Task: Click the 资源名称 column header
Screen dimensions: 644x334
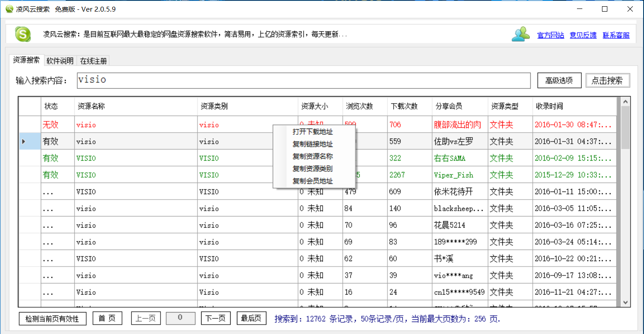Action: pyautogui.click(x=136, y=106)
